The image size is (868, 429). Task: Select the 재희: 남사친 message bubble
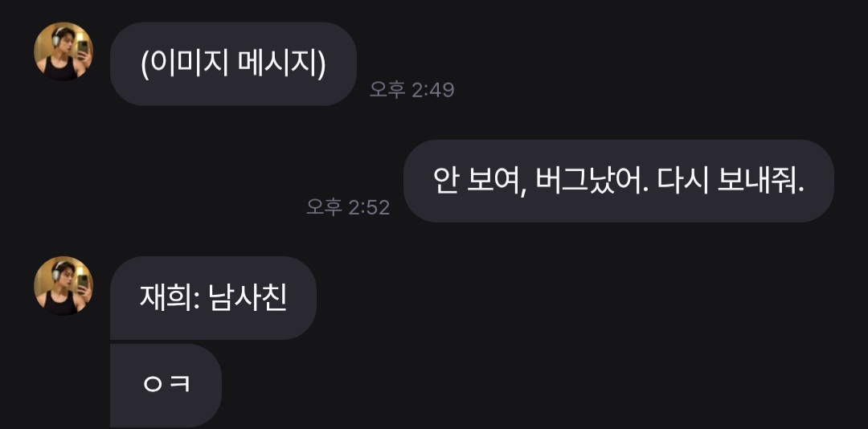pos(213,298)
